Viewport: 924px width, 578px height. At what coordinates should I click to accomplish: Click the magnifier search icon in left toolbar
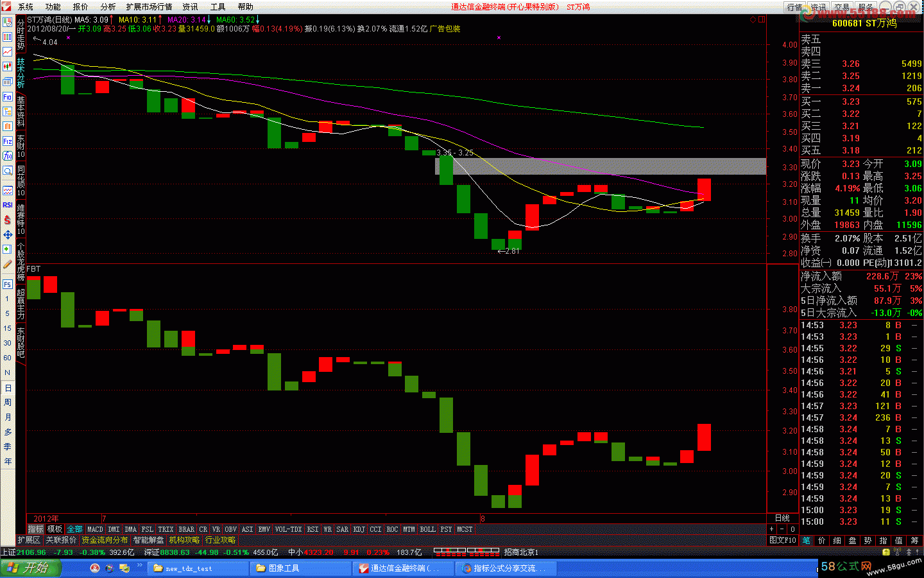[8, 171]
